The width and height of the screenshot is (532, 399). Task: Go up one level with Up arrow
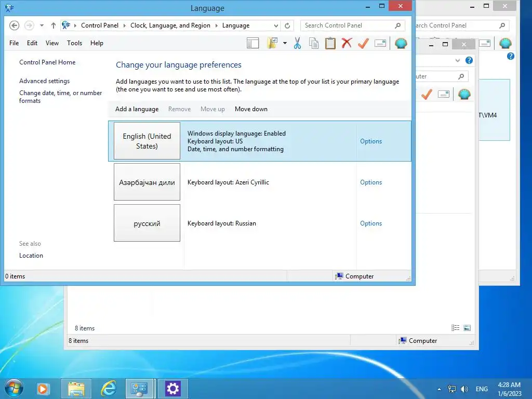click(54, 25)
